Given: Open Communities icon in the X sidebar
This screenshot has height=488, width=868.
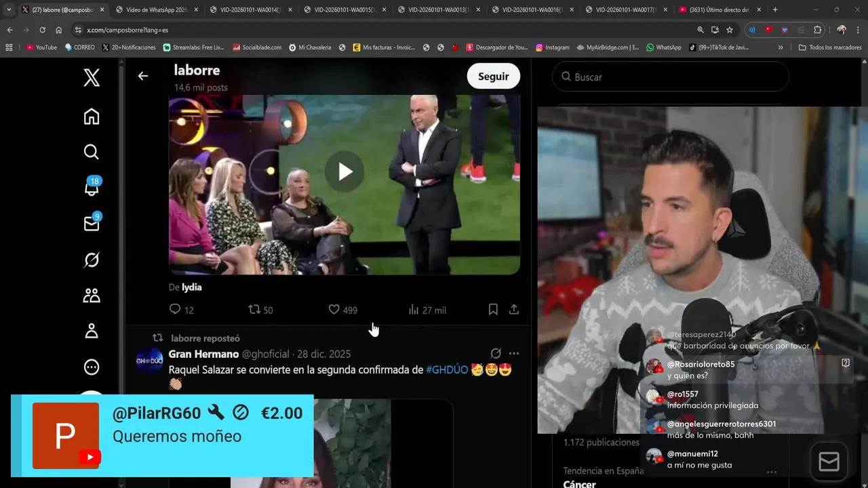Looking at the screenshot, I should click(92, 296).
